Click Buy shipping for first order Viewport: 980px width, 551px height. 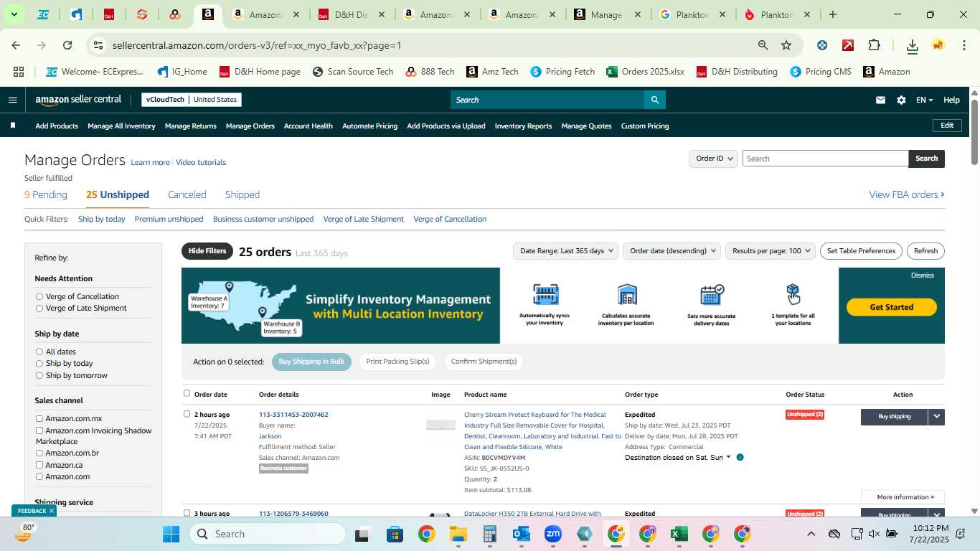click(894, 416)
